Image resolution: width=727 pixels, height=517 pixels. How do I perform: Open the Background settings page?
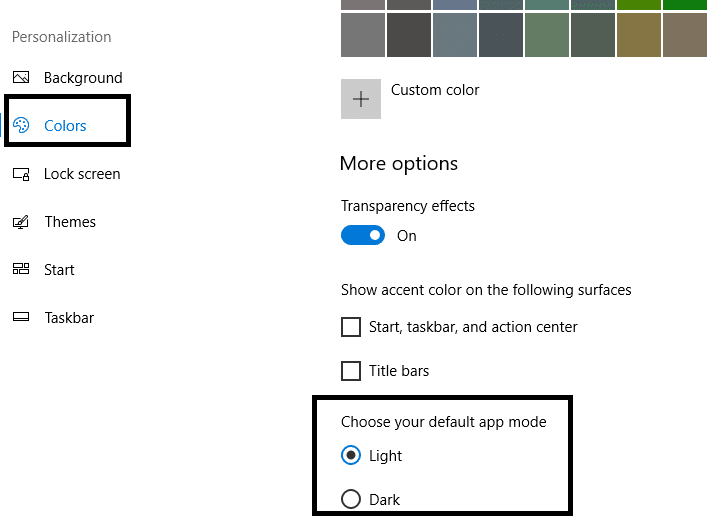pyautogui.click(x=83, y=78)
